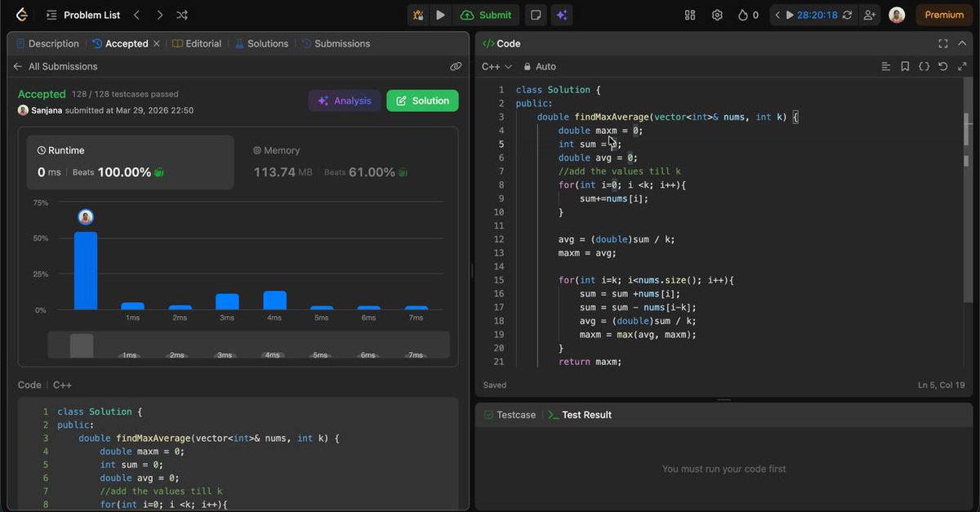Click the debugger icon beside Run
Viewport: 980px width, 512px height.
418,15
